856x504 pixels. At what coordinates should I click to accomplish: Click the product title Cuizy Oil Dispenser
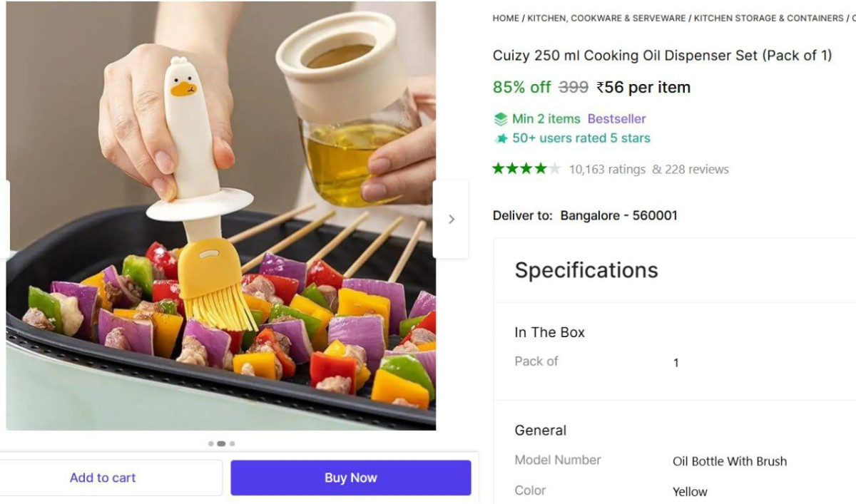tap(662, 56)
